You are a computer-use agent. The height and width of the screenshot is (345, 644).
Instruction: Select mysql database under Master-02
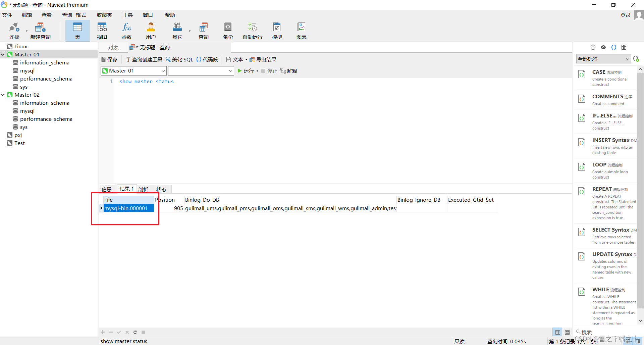coord(27,111)
